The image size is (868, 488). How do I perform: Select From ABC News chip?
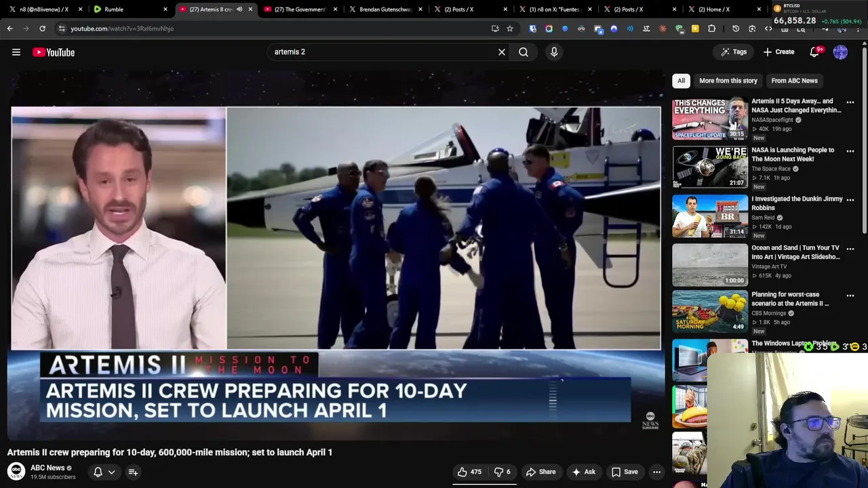click(794, 81)
